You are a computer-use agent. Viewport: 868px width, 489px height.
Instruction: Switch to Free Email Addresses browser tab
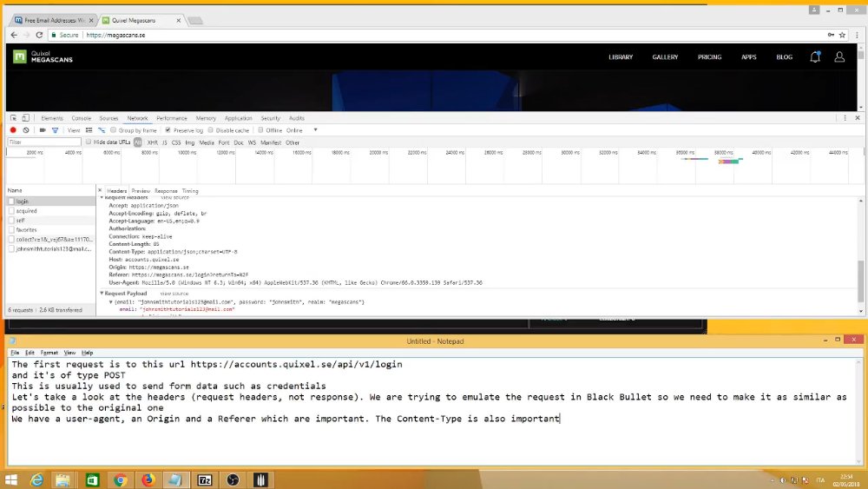[54, 20]
